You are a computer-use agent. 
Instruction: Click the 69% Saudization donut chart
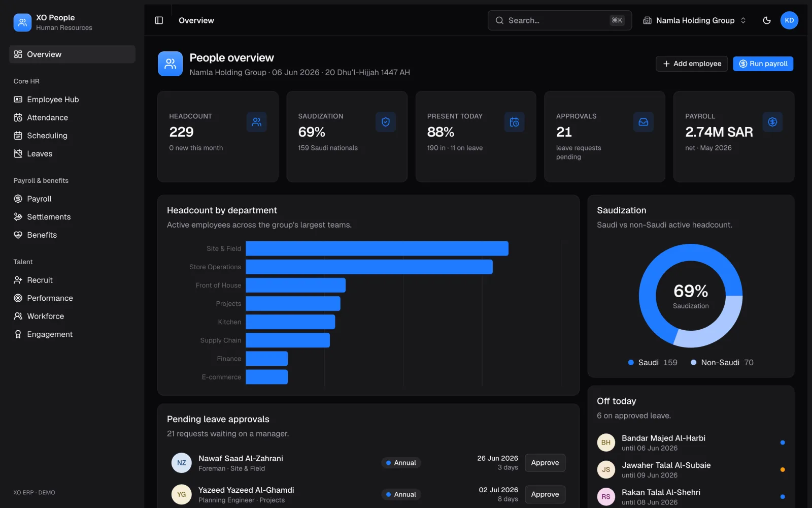pos(691,296)
